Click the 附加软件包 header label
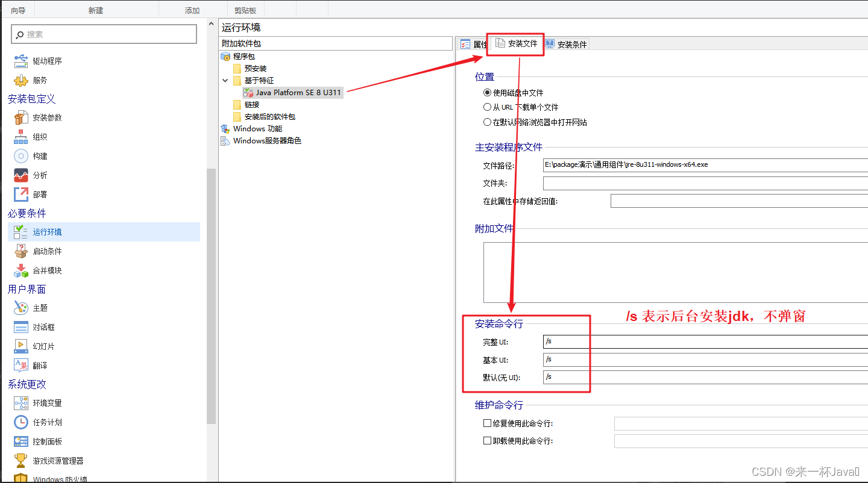Image resolution: width=868 pixels, height=483 pixels. click(241, 43)
